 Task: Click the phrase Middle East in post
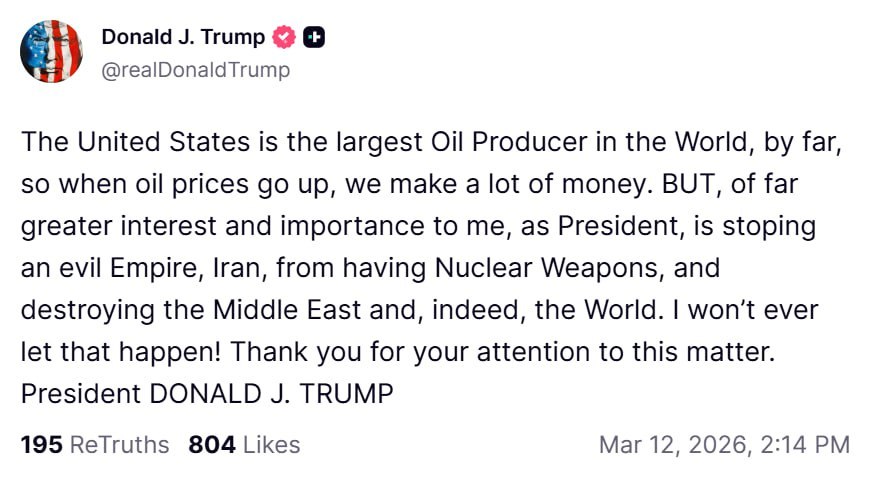click(x=287, y=310)
